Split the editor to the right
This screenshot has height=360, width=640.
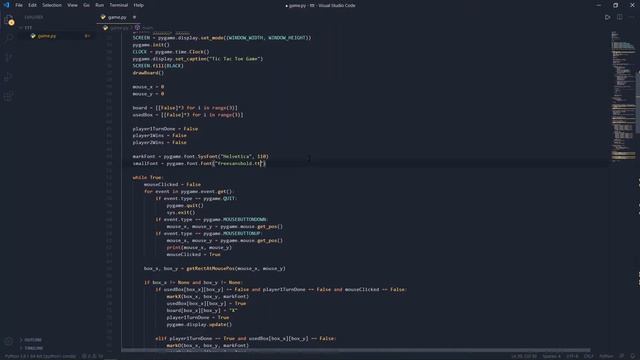click(x=620, y=17)
